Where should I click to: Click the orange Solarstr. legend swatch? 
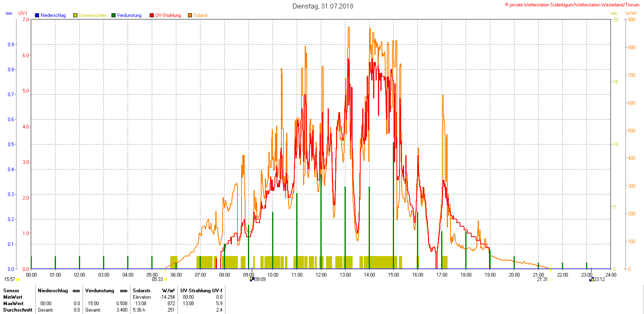(190, 15)
